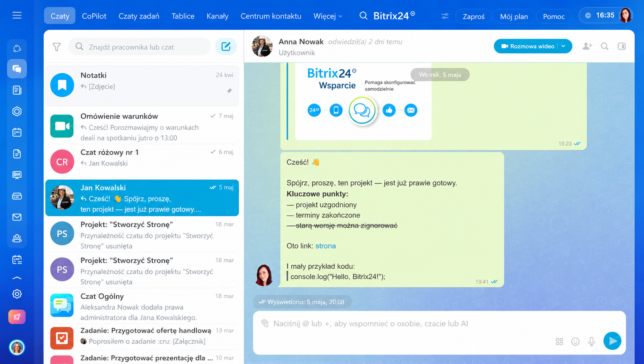Image resolution: width=644 pixels, height=364 pixels.
Task: Open the hexagon icon in left sidebar
Action: (x=17, y=112)
